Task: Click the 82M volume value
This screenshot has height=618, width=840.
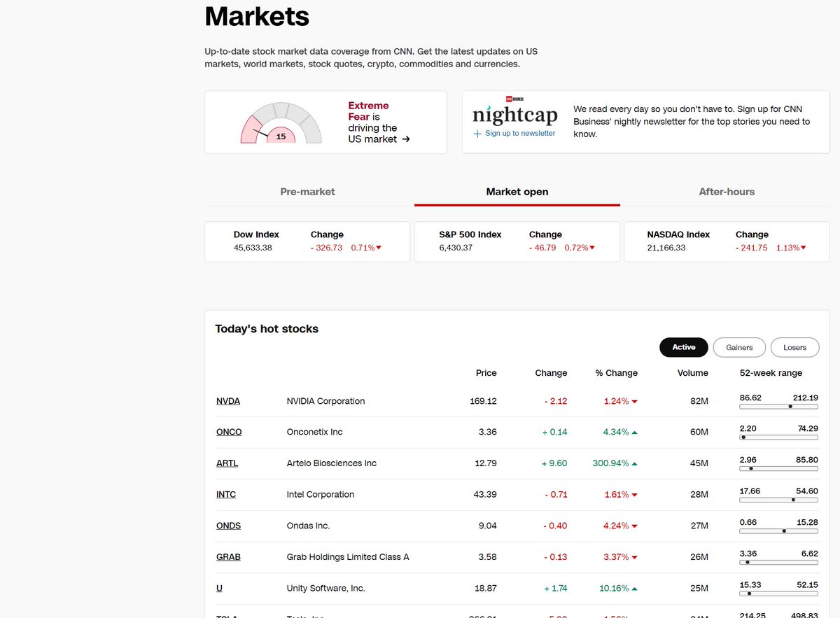Action: (x=699, y=401)
